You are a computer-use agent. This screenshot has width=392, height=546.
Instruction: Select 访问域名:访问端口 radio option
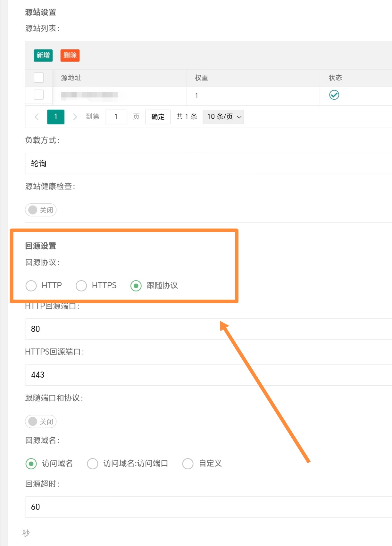(x=93, y=464)
